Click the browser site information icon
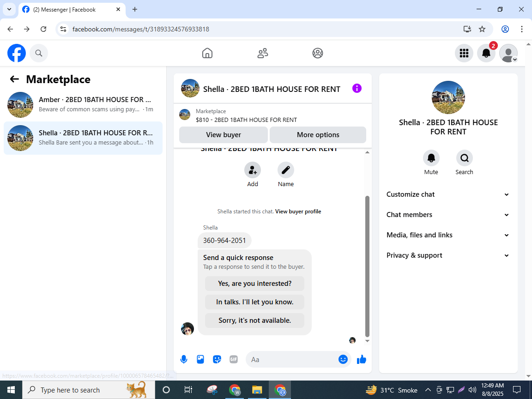Image resolution: width=532 pixels, height=399 pixels. click(63, 29)
